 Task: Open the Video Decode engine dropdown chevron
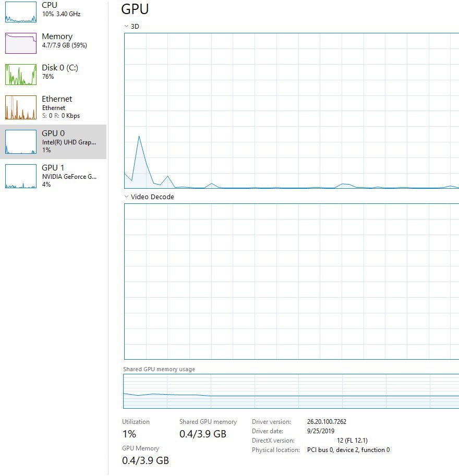pos(126,197)
